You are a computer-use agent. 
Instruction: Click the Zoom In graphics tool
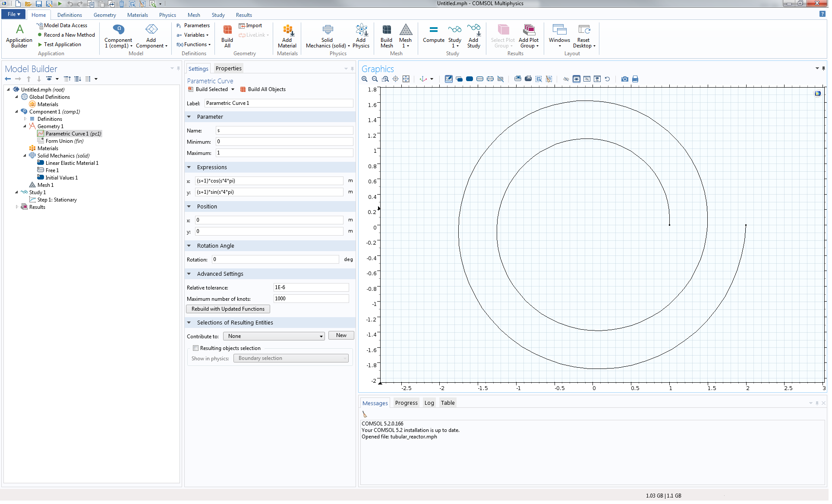365,79
